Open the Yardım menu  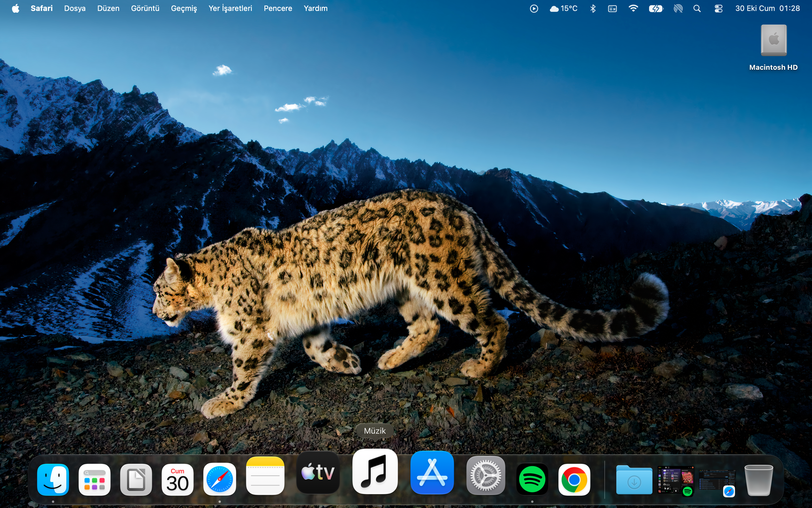click(x=315, y=8)
